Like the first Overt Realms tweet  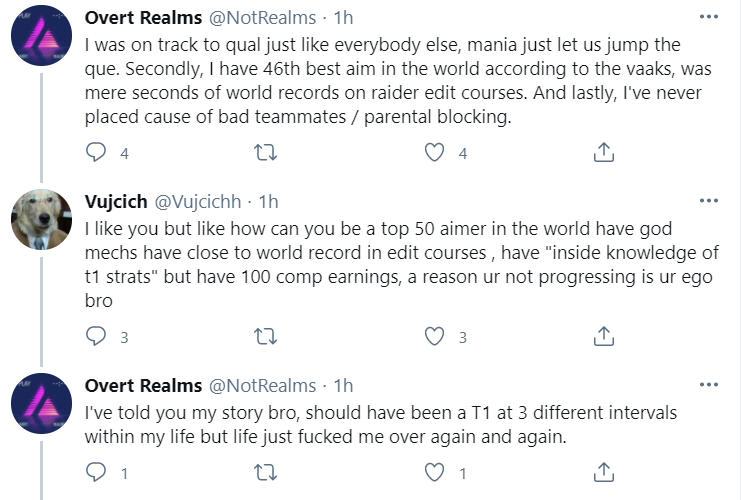(x=435, y=153)
